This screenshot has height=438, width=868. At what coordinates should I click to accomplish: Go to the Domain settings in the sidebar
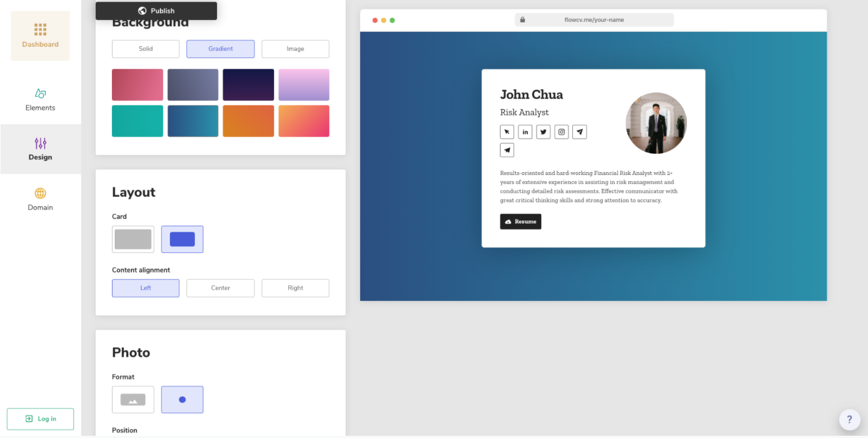click(40, 199)
